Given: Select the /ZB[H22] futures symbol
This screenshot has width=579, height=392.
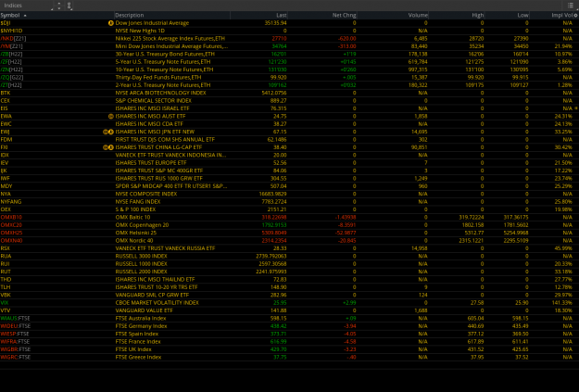Looking at the screenshot, I should [11, 54].
